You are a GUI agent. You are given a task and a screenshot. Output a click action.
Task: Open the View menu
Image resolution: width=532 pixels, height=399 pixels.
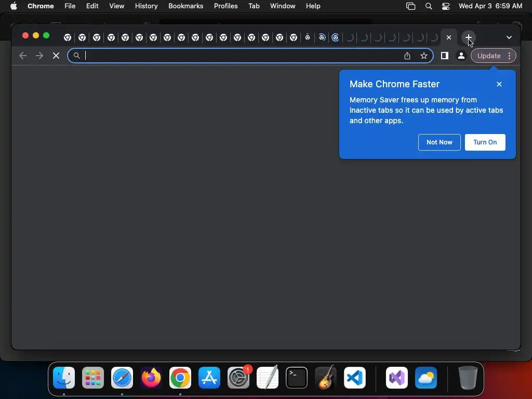116,6
